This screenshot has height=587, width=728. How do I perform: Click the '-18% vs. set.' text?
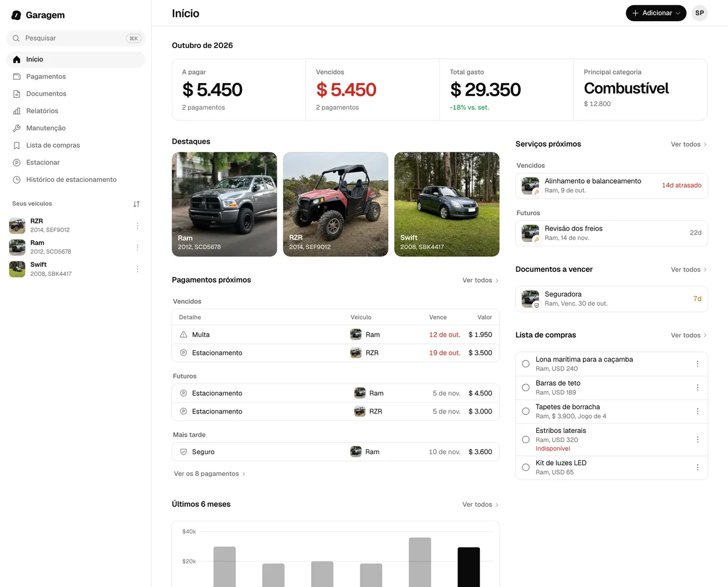[x=470, y=107]
